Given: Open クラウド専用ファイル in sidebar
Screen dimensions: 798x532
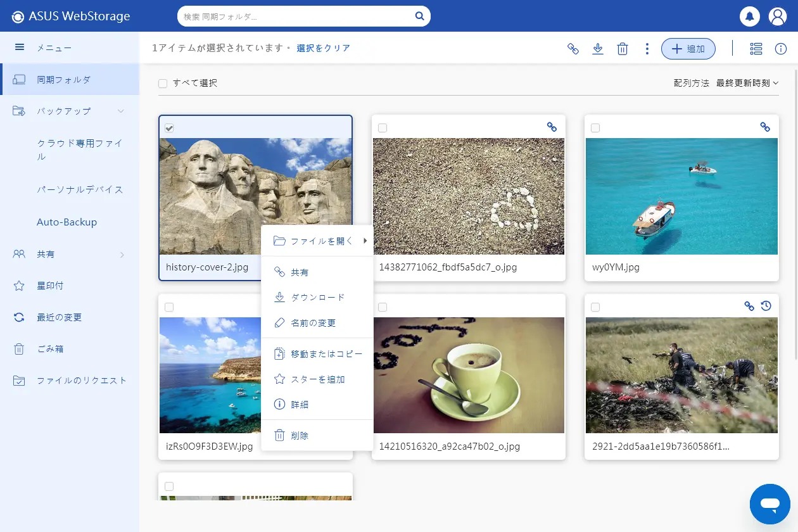Looking at the screenshot, I should (x=80, y=150).
